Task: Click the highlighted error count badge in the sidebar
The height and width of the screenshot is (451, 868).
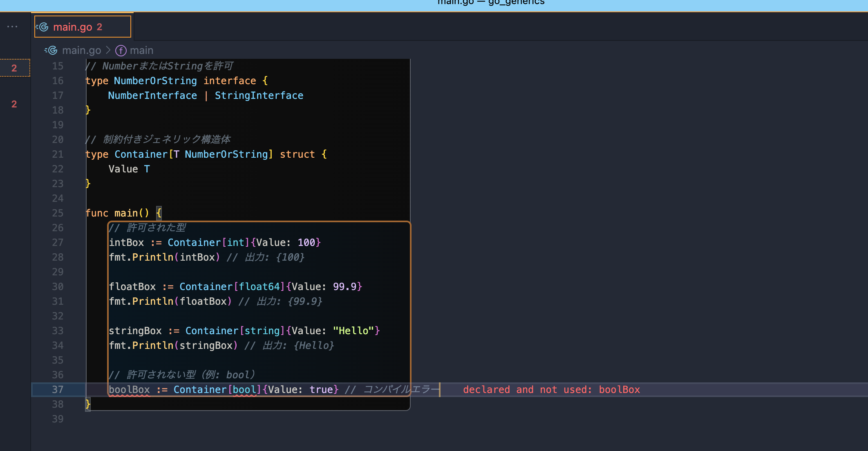Action: 14,68
